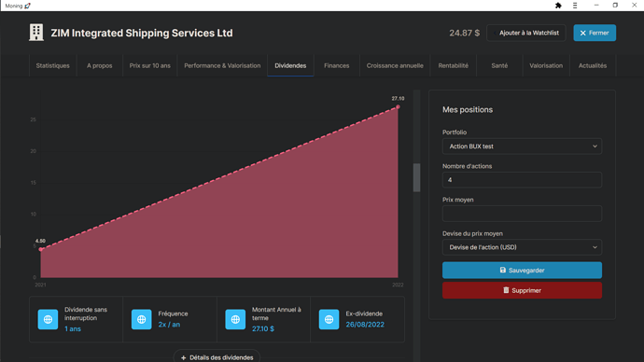Viewport: 644px width, 362px height.
Task: Select the Actualités tab
Action: (593, 65)
